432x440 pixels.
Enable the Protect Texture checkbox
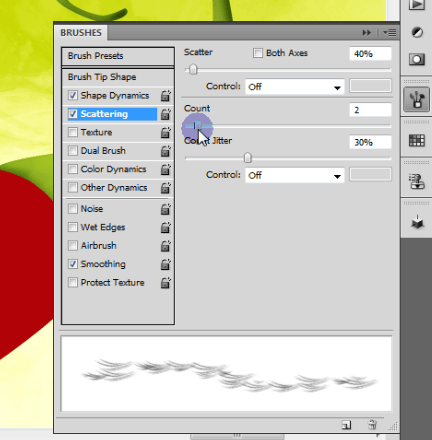(73, 282)
